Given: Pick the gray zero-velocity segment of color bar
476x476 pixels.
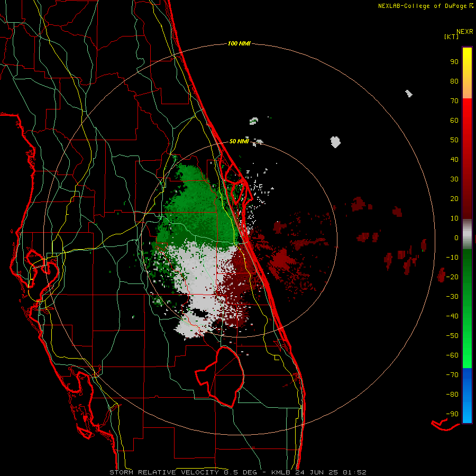Looking at the screenshot, I should (467, 234).
